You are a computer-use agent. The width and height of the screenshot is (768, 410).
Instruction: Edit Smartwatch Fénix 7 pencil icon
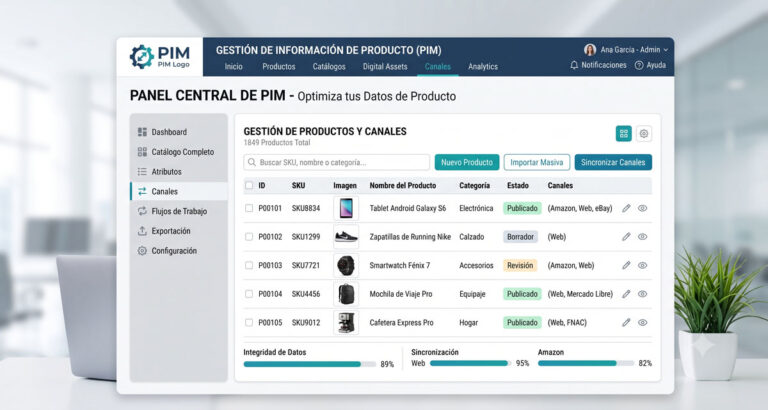tap(626, 265)
